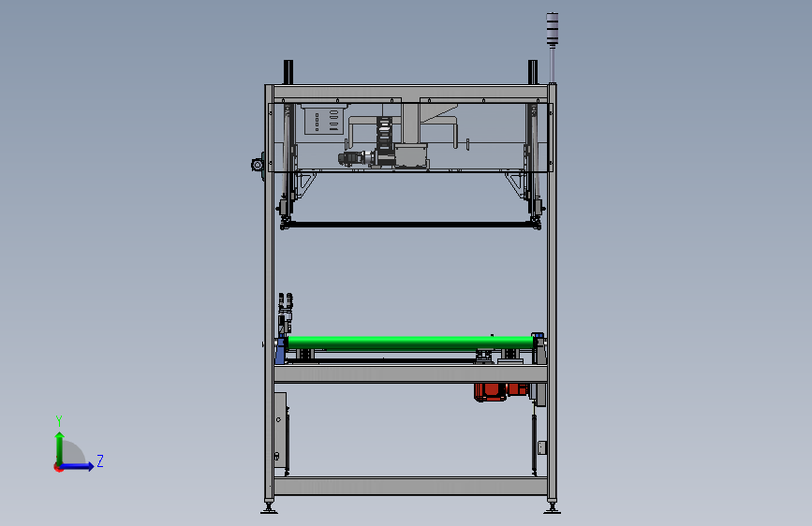Select the red drive motor under the beam
This screenshot has width=812, height=526.
click(501, 391)
